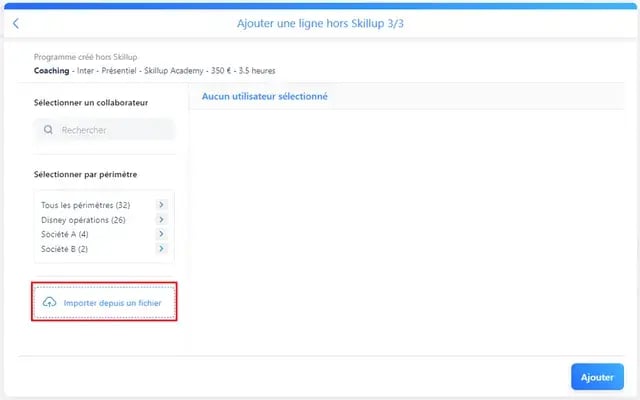
Task: Expand Société A (4) chevron
Action: point(161,234)
